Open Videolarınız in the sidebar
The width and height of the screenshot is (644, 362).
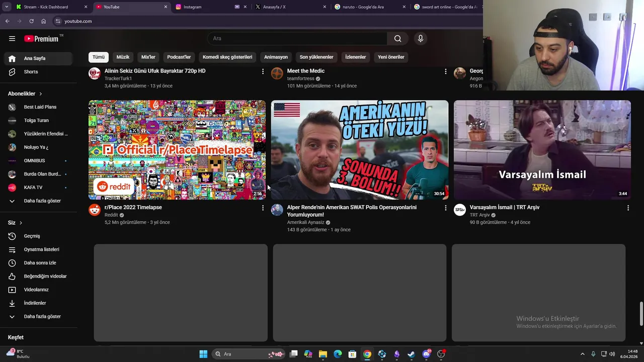39,290
